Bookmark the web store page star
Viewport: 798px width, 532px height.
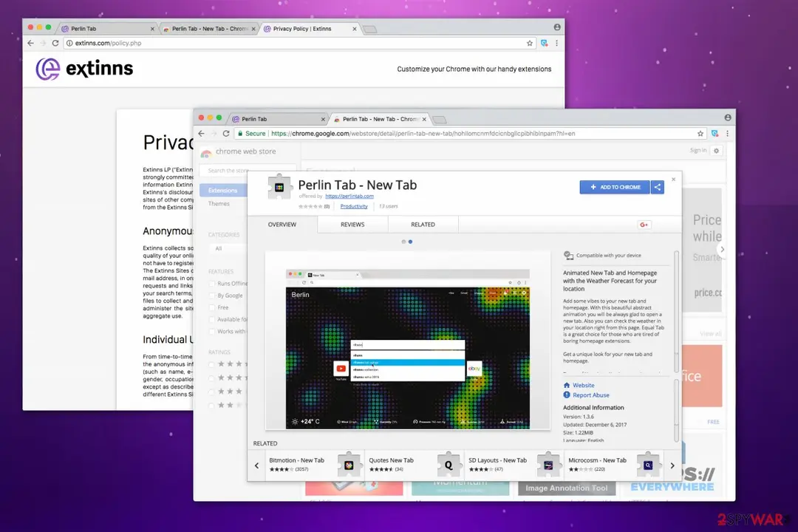coord(700,134)
